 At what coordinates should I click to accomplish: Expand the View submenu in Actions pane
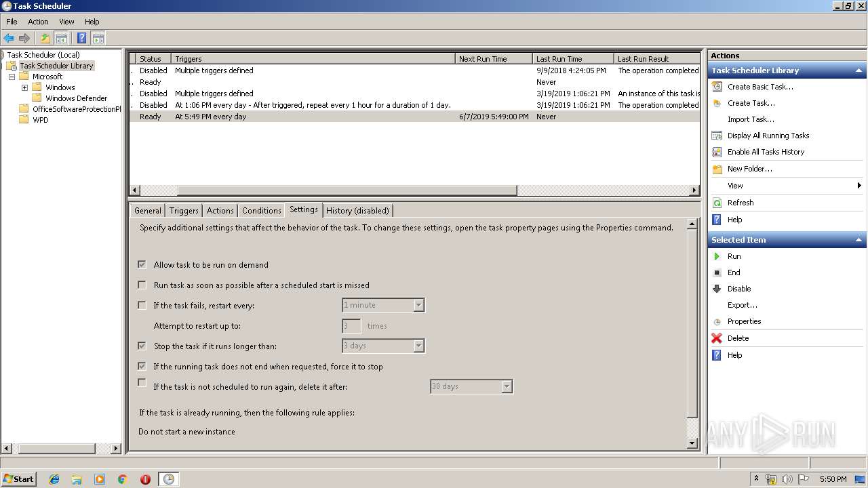click(x=859, y=186)
